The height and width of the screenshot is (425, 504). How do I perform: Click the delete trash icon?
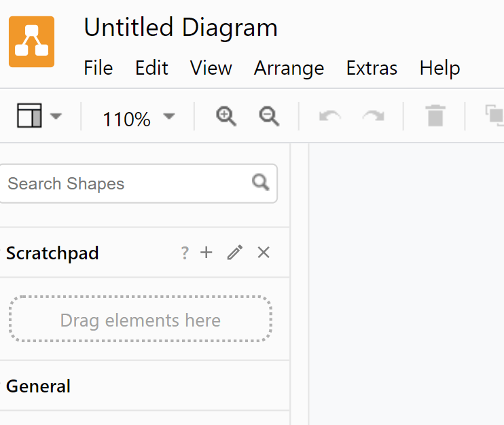coord(435,116)
